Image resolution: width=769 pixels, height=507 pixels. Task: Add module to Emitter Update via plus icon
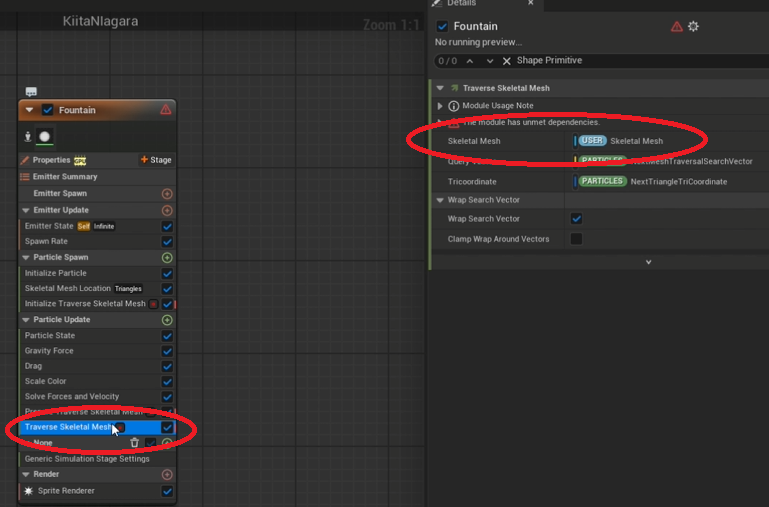(167, 210)
